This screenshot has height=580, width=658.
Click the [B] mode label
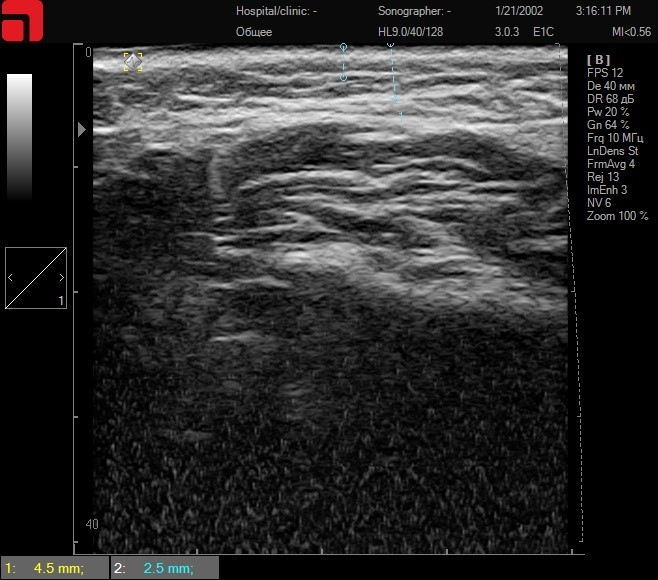coord(599,60)
